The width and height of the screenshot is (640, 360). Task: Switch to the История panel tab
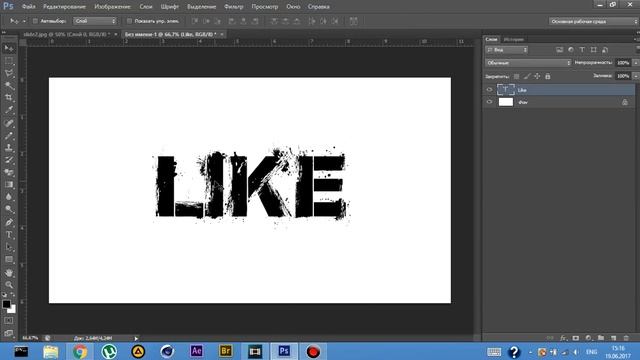(513, 39)
